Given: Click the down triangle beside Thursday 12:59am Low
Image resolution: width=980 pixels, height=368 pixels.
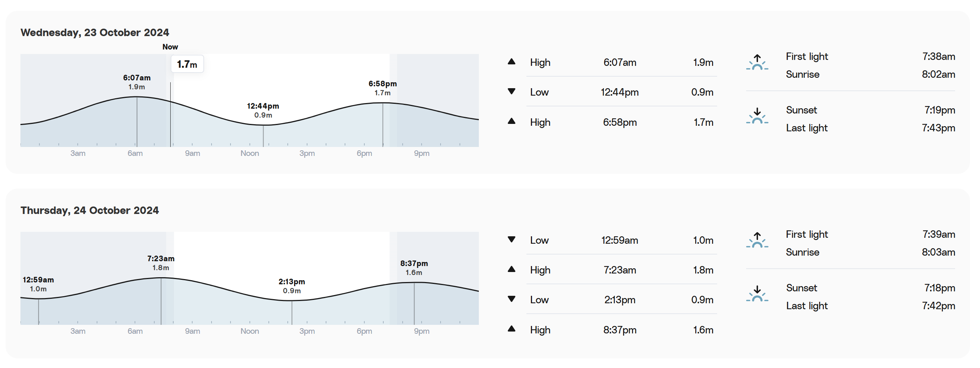Looking at the screenshot, I should pyautogui.click(x=512, y=240).
